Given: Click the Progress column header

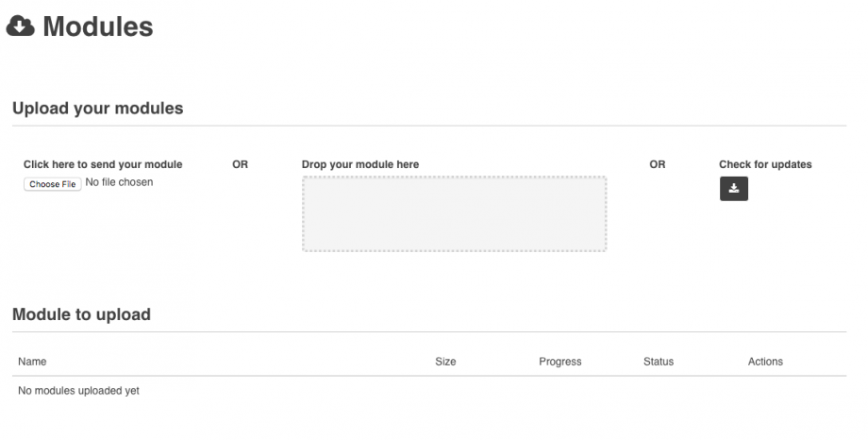Looking at the screenshot, I should point(560,362).
